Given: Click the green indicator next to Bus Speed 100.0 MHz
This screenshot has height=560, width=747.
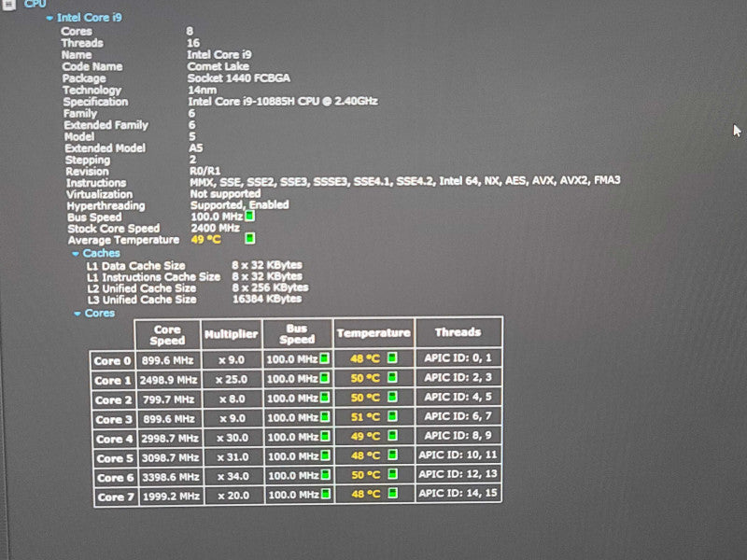Looking at the screenshot, I should pos(249,217).
